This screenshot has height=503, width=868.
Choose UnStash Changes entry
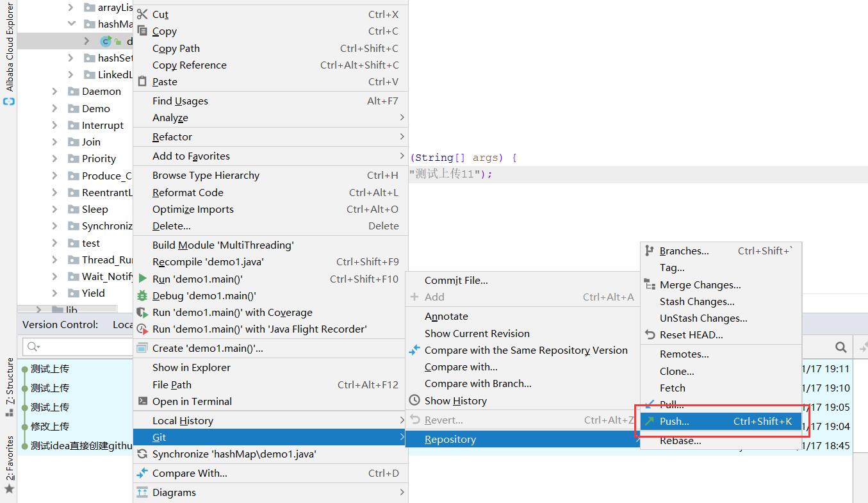[721, 318]
